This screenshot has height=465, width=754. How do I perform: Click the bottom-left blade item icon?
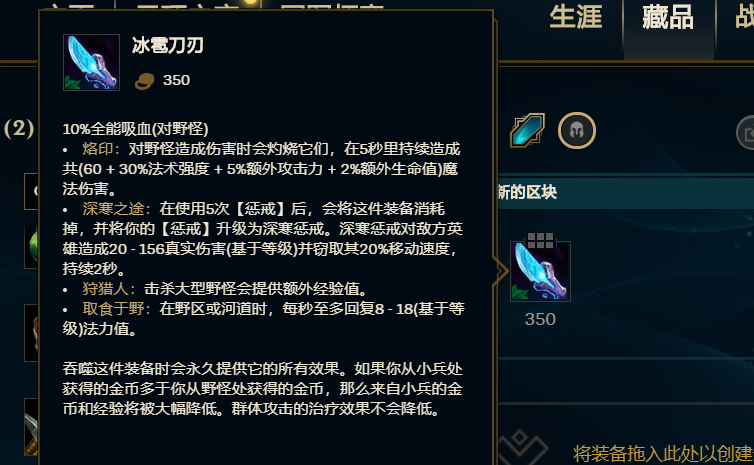32,427
